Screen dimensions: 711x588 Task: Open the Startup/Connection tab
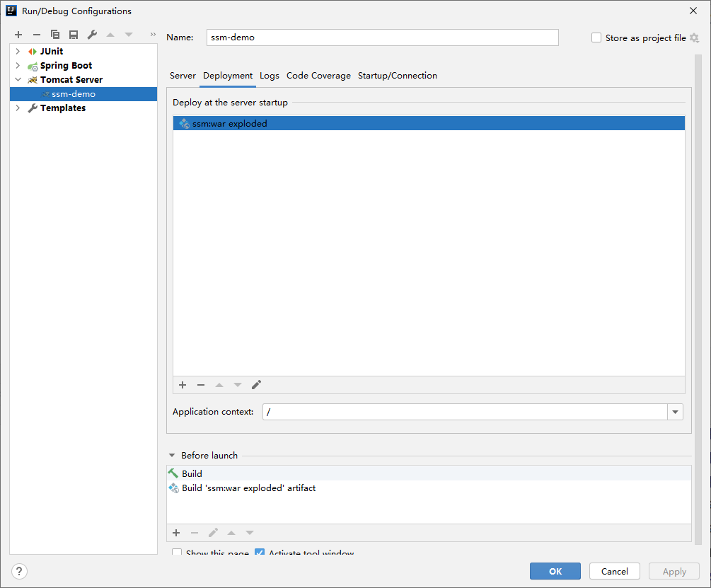click(397, 76)
